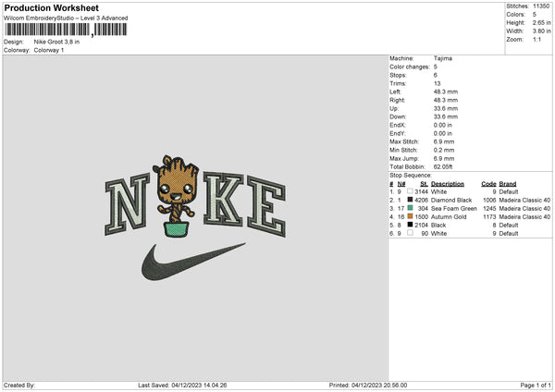555x392 pixels.
Task: Click the 'N#' column header
Action: (x=401, y=184)
